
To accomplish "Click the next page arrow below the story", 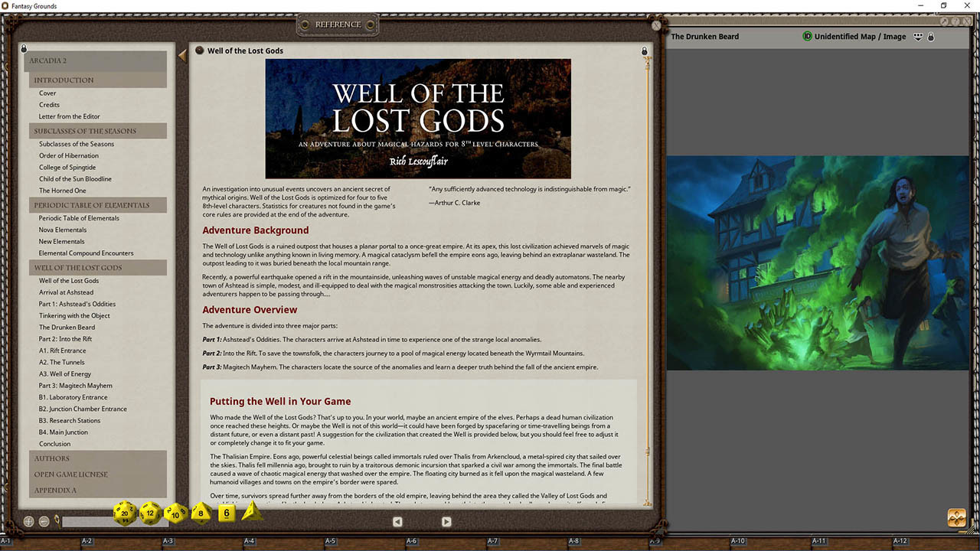I will (446, 521).
